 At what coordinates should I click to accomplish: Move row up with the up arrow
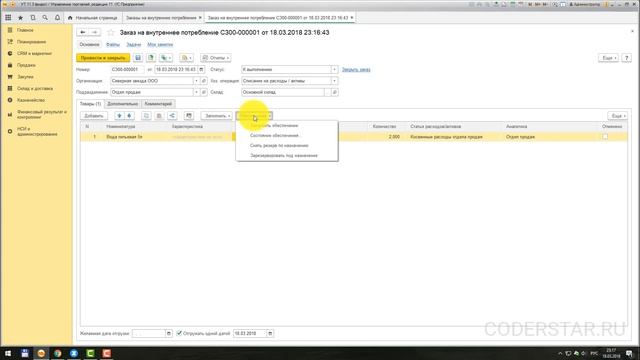click(119, 116)
